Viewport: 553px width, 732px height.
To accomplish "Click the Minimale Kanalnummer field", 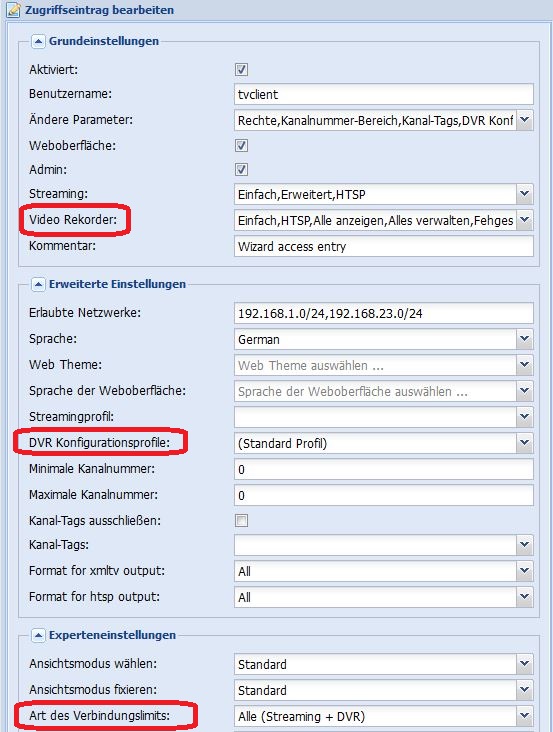I will pyautogui.click(x=384, y=469).
